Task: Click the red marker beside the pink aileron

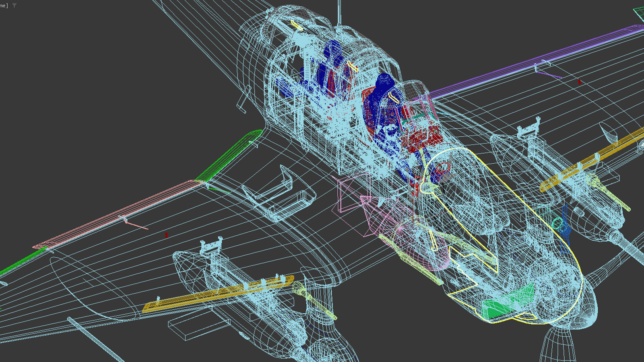Action: [166, 235]
